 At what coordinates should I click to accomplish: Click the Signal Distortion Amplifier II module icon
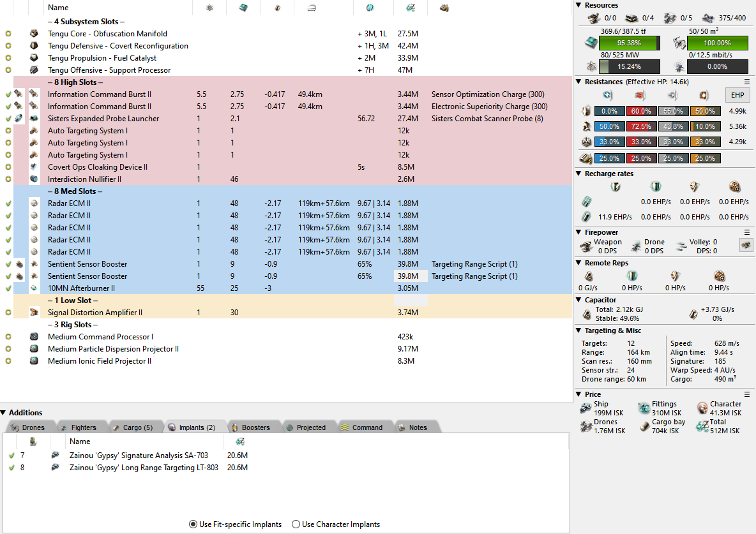(x=34, y=313)
